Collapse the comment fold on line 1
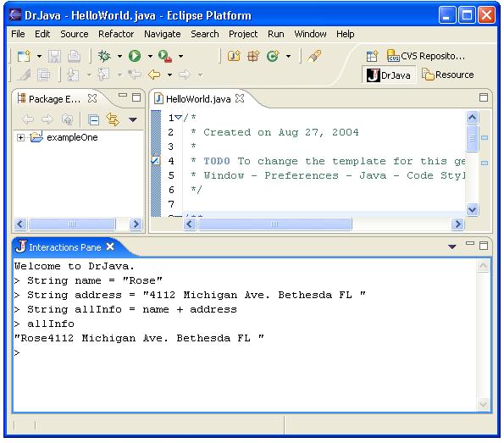The image size is (504, 443). coord(179,118)
